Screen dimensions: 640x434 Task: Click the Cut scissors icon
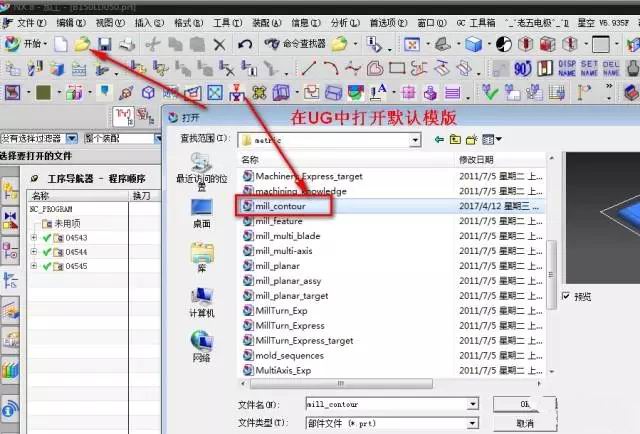pyautogui.click(x=153, y=44)
